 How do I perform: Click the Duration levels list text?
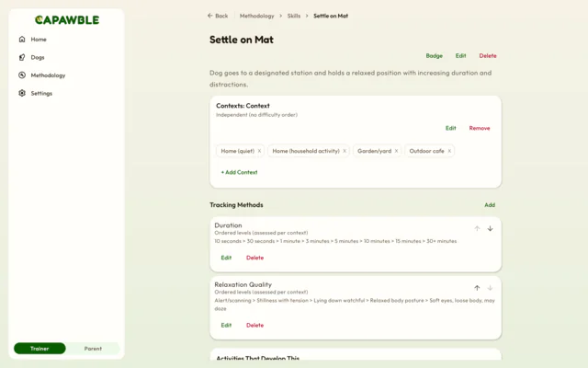tap(335, 241)
